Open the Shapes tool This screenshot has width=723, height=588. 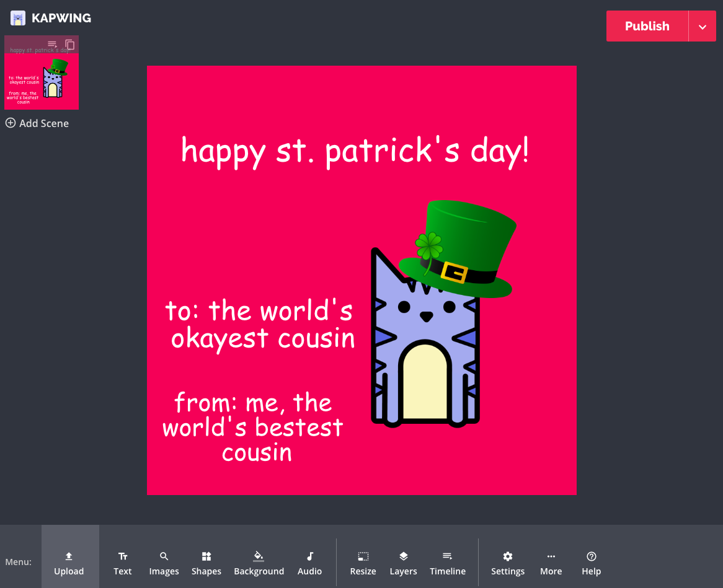point(206,563)
